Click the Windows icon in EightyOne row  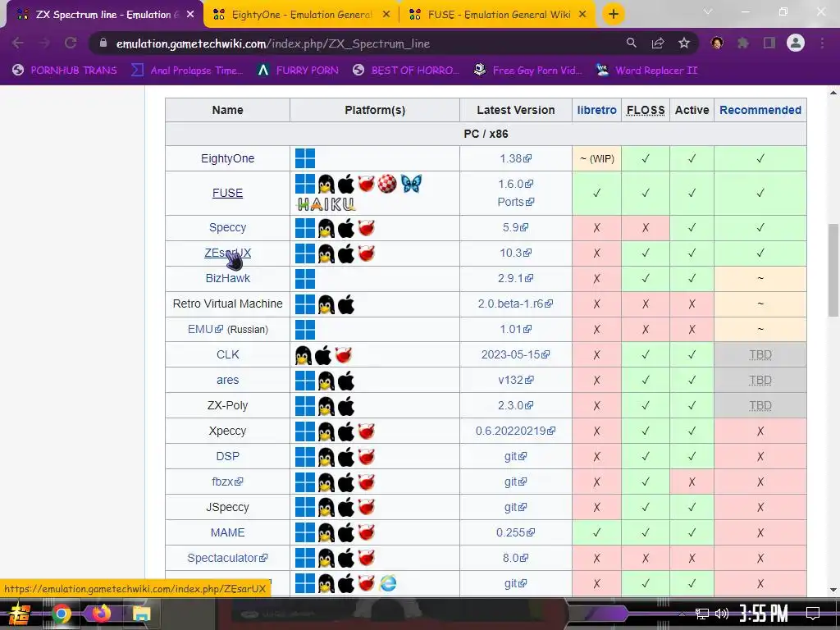(x=305, y=158)
